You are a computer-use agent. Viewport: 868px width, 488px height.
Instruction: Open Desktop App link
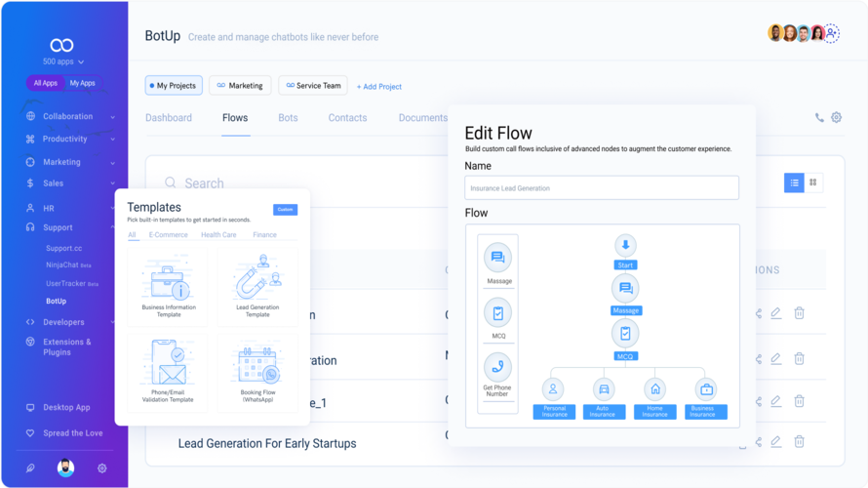tap(59, 408)
